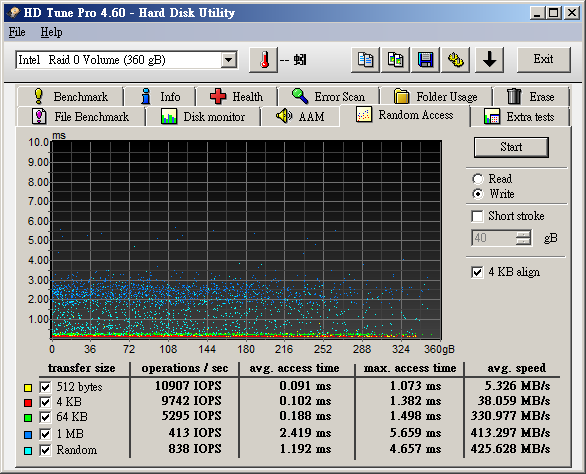586x474 pixels.
Task: Click the HD Tune title bar app icon
Action: [14, 13]
